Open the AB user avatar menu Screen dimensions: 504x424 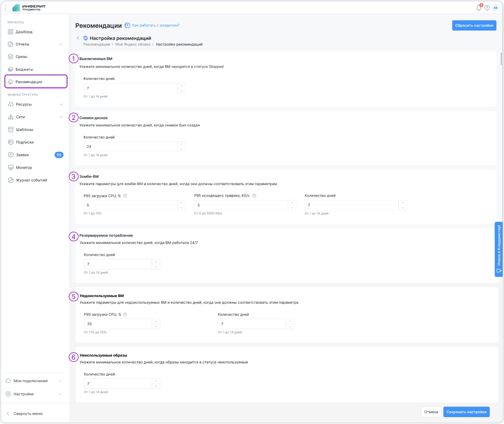tap(495, 8)
